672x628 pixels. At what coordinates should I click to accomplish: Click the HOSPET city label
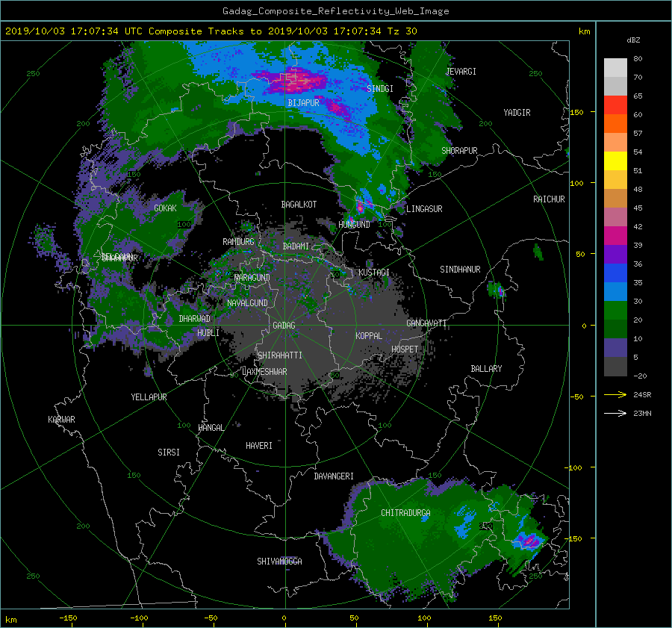[405, 349]
